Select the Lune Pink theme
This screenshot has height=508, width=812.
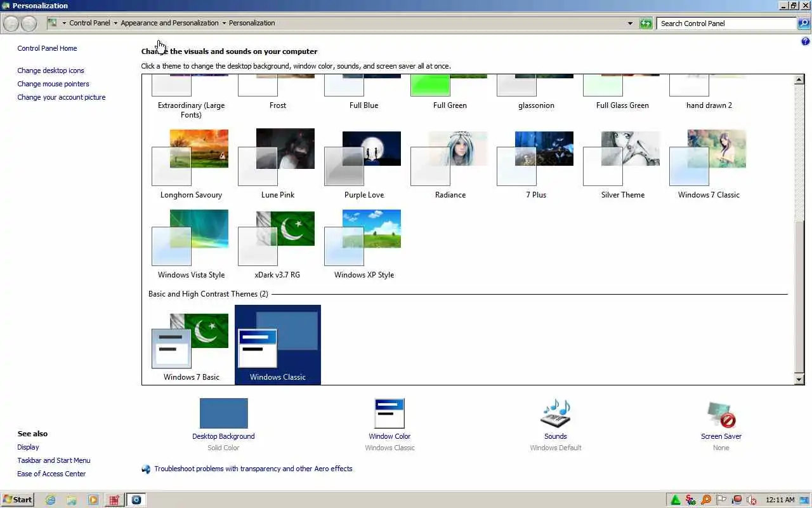click(278, 165)
